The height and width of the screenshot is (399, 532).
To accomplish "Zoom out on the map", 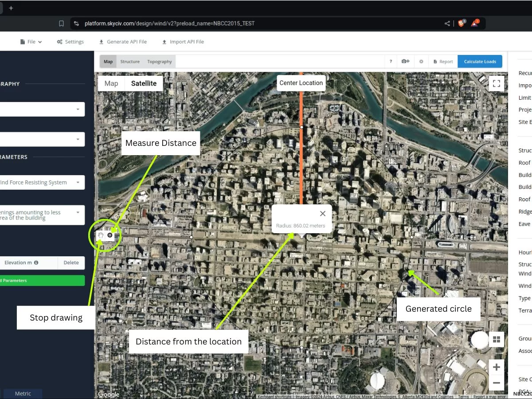I will (496, 383).
